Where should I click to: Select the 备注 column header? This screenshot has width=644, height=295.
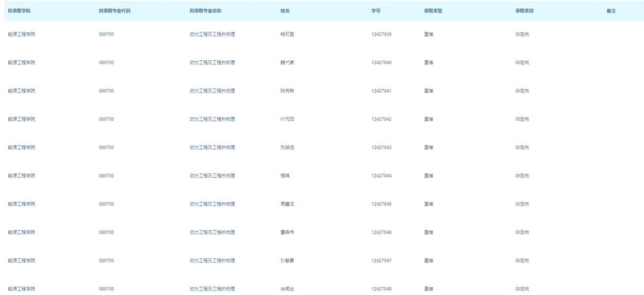611,11
